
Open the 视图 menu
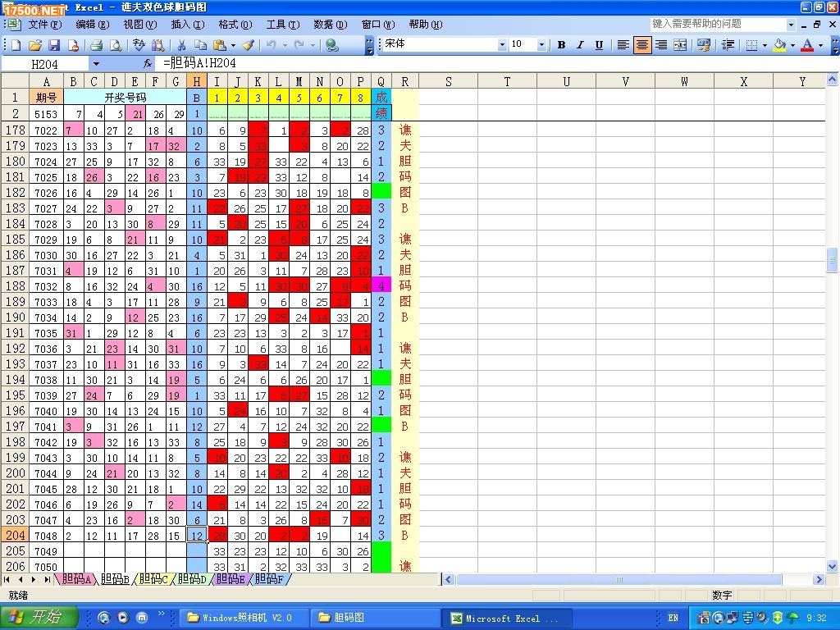[139, 25]
